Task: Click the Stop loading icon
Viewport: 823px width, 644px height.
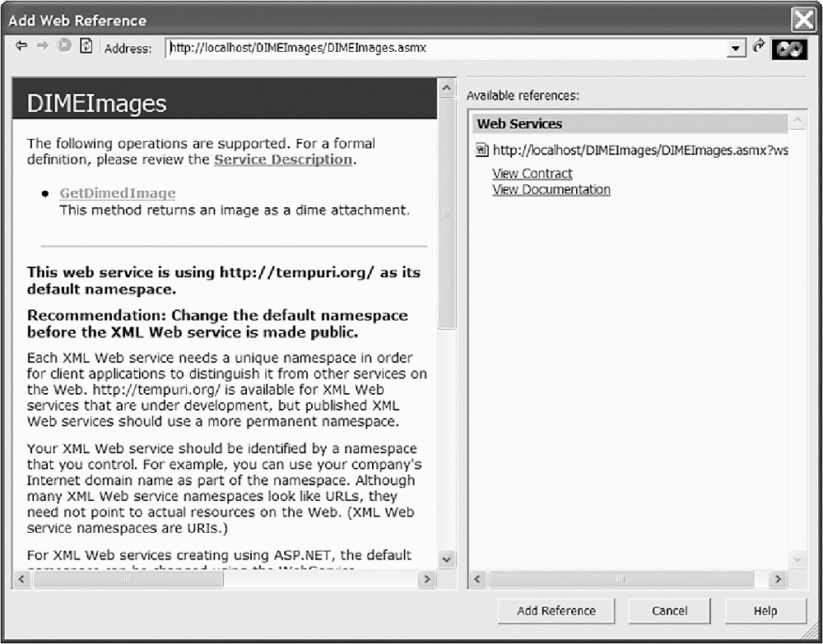Action: [x=63, y=47]
